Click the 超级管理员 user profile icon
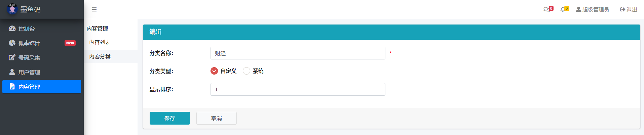 tap(578, 9)
